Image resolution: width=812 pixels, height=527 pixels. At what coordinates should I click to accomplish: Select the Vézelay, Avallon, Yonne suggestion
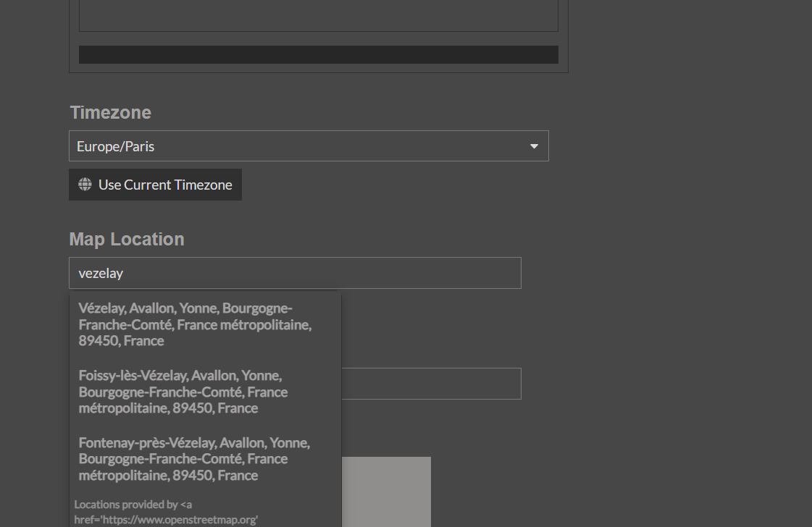pos(194,324)
